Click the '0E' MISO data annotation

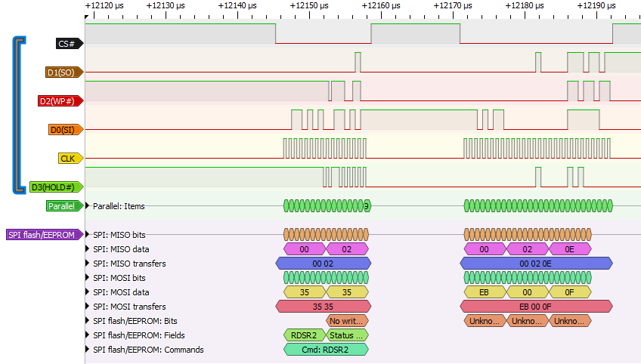[570, 249]
